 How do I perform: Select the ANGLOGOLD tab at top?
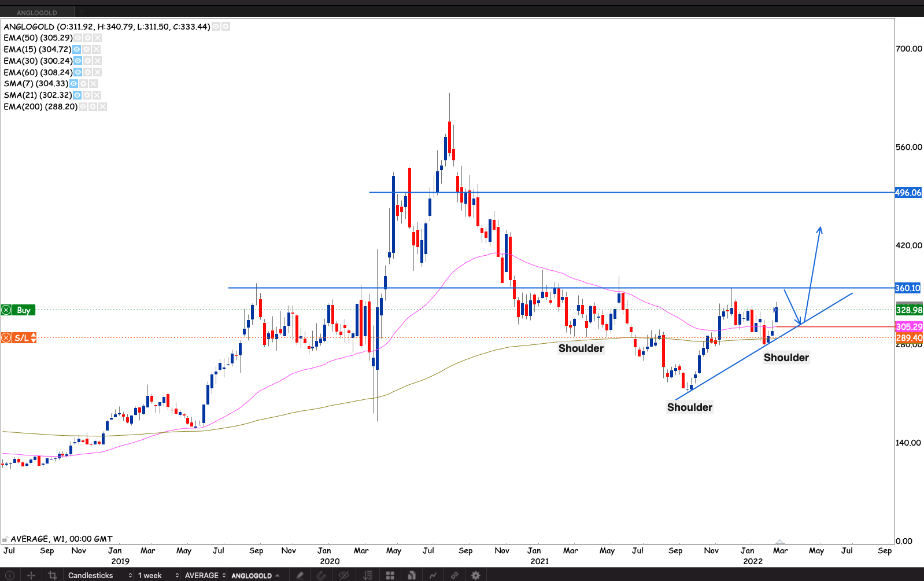(37, 12)
